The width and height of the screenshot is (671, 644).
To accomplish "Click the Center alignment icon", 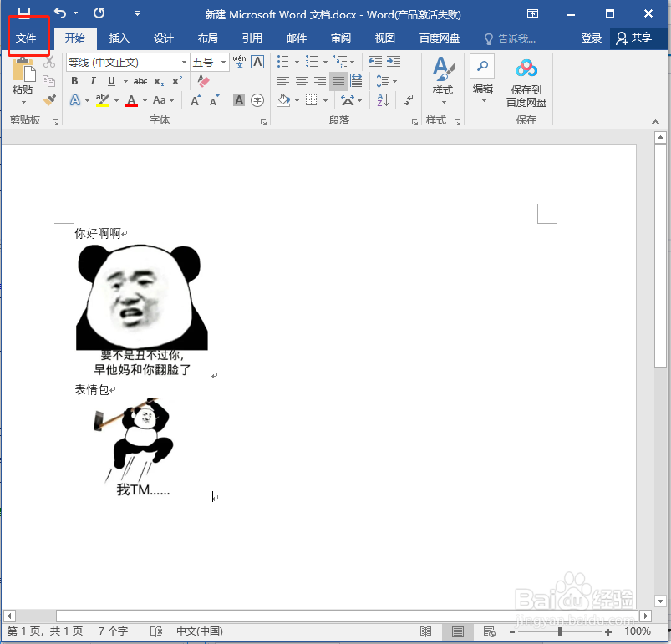I will click(302, 81).
